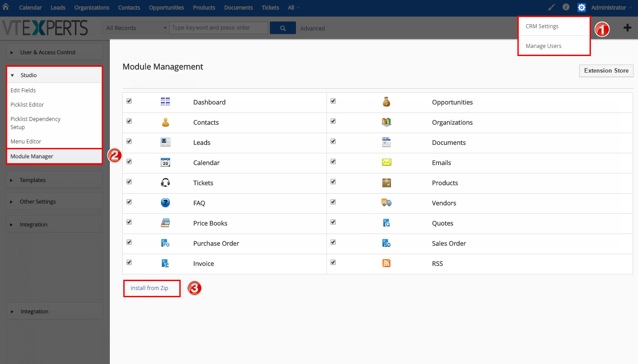Viewport: 638px width, 364px height.
Task: Open Opportunities from the top menu
Action: click(x=166, y=8)
